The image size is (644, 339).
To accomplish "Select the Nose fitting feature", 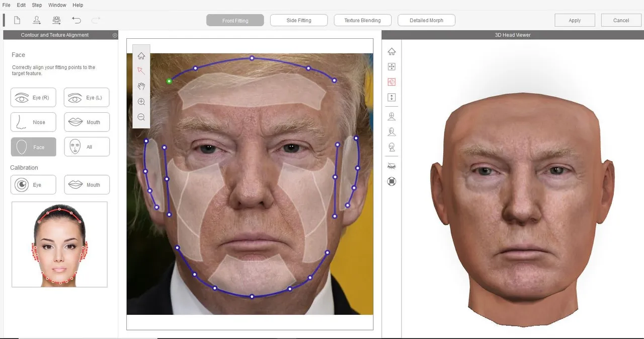I will [33, 122].
